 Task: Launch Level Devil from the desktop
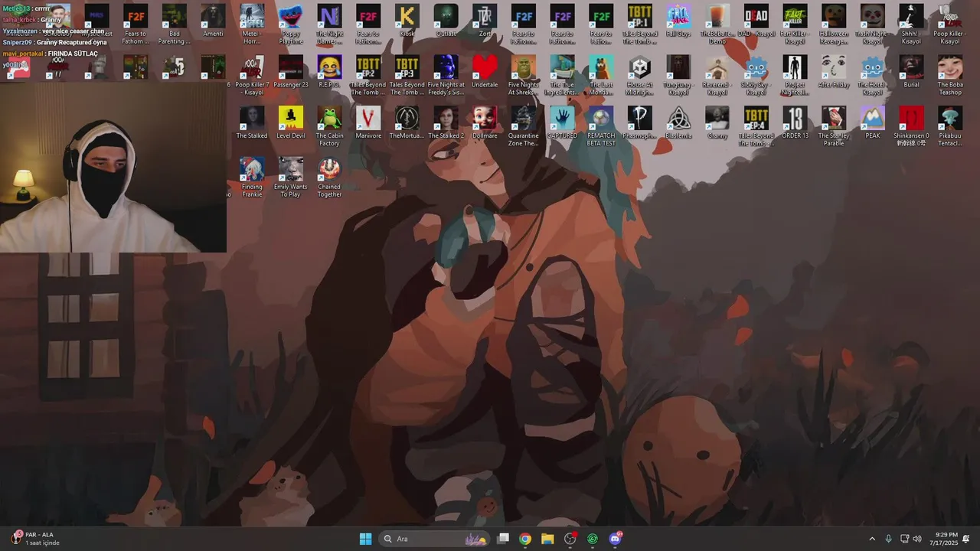[291, 123]
